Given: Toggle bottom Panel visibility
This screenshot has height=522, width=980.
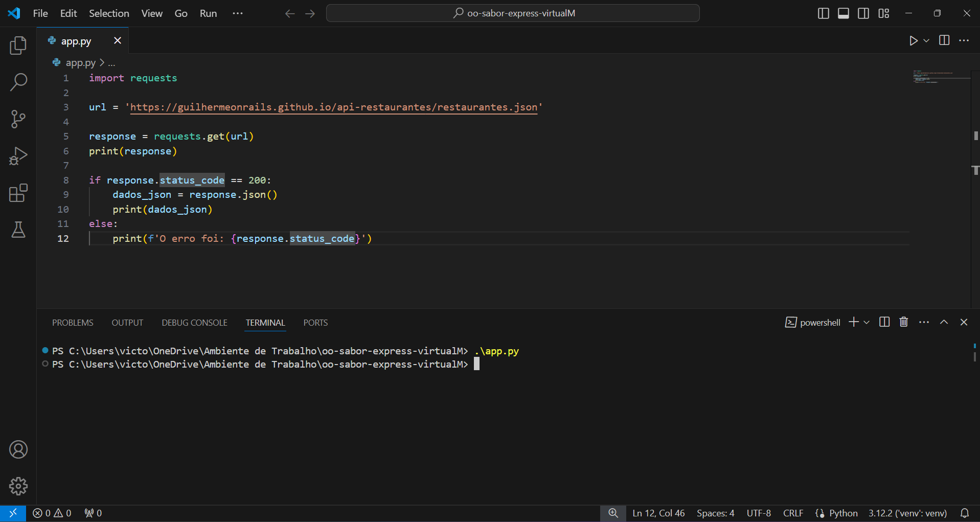Looking at the screenshot, I should (x=844, y=13).
